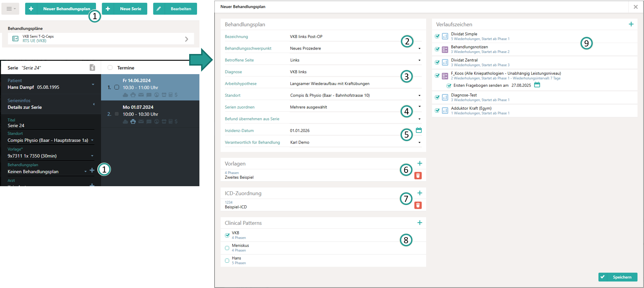The height and width of the screenshot is (288, 644).
Task: Add a new ICD-Zuordnung entry
Action: point(420,193)
